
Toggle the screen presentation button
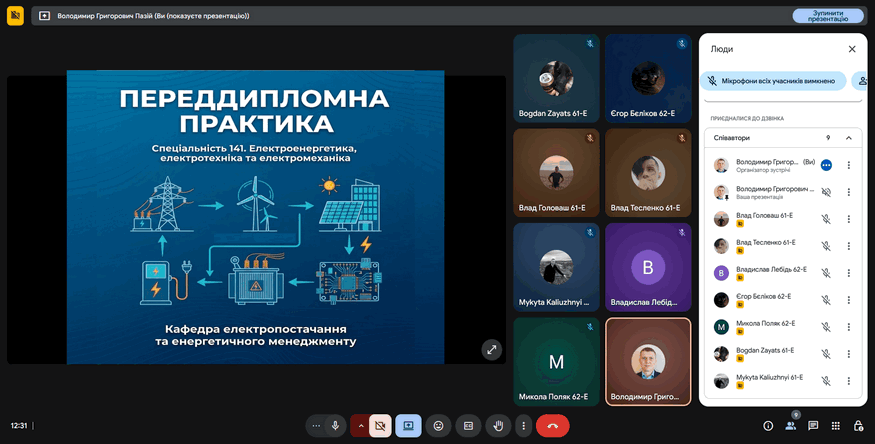point(408,425)
